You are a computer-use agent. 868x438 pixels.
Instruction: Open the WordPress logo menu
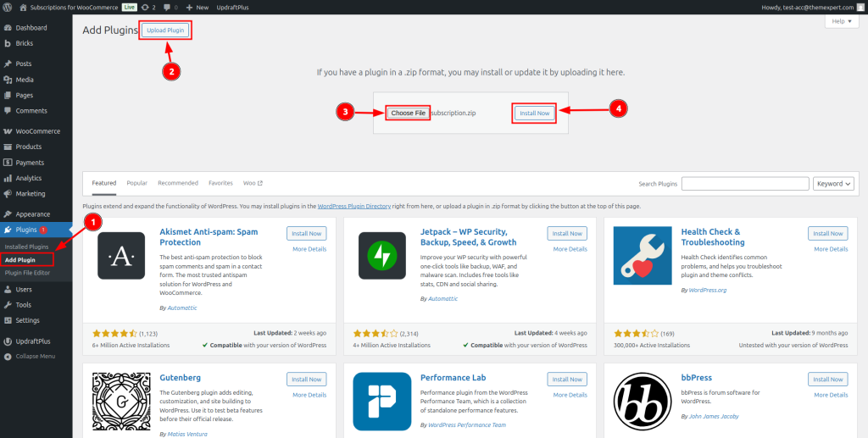7,8
